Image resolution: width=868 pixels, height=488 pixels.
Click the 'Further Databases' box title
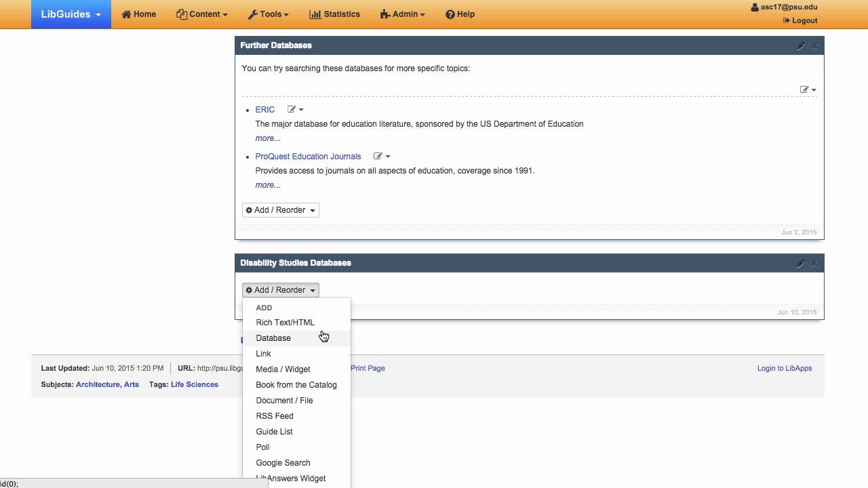tap(276, 45)
